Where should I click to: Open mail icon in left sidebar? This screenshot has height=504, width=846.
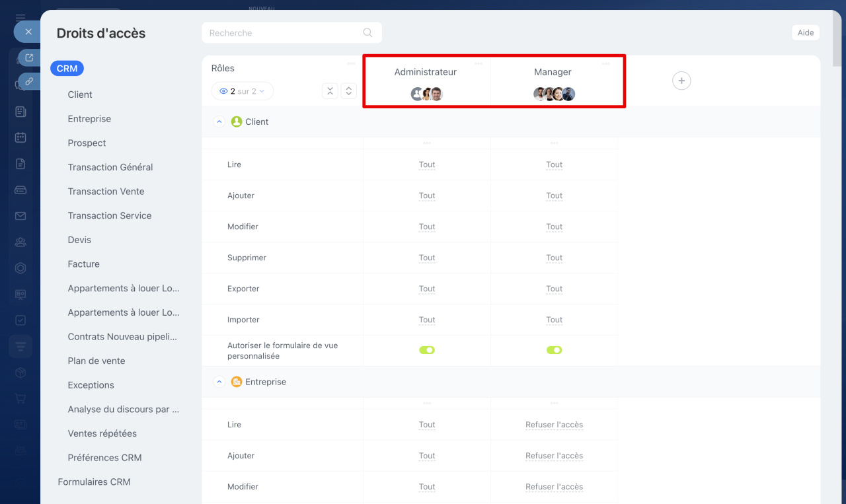pos(20,216)
